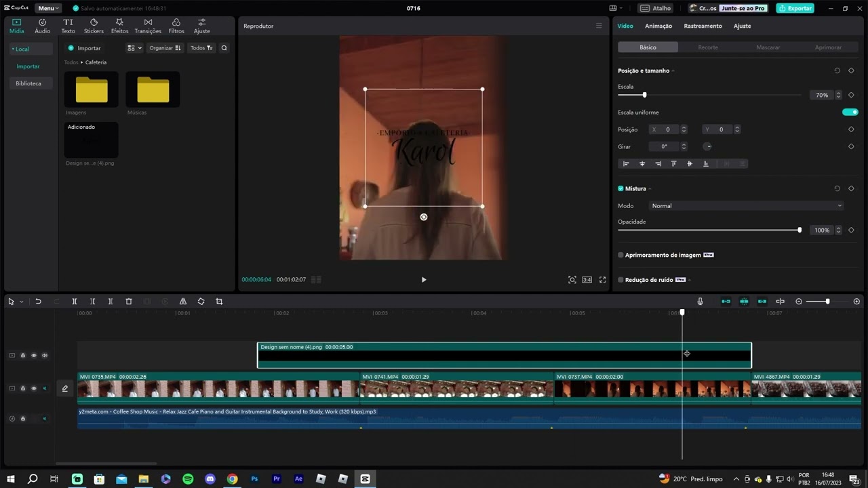
Task: Capture snapshot of preview frame
Action: [572, 280]
